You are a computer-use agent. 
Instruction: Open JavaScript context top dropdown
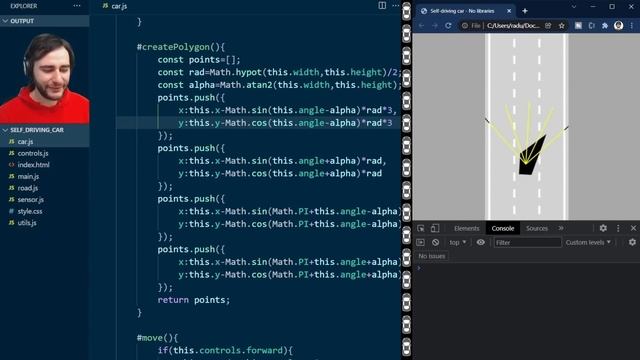click(x=458, y=242)
